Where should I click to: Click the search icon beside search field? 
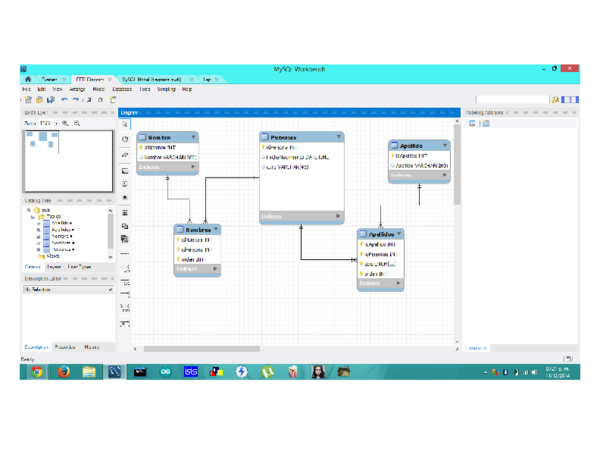[555, 100]
